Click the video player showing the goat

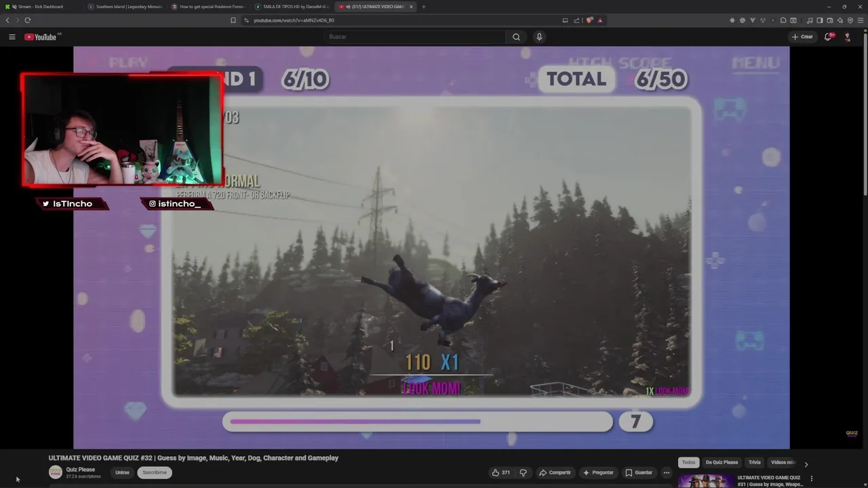[431, 247]
